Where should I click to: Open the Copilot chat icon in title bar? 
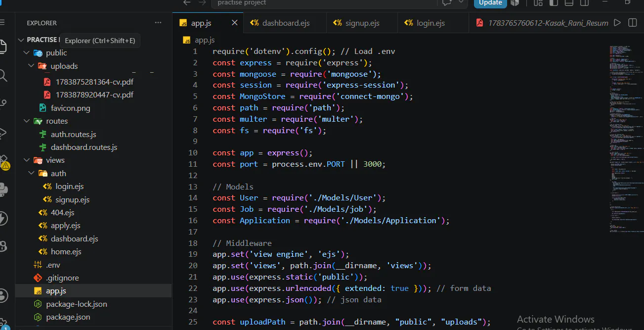(447, 2)
